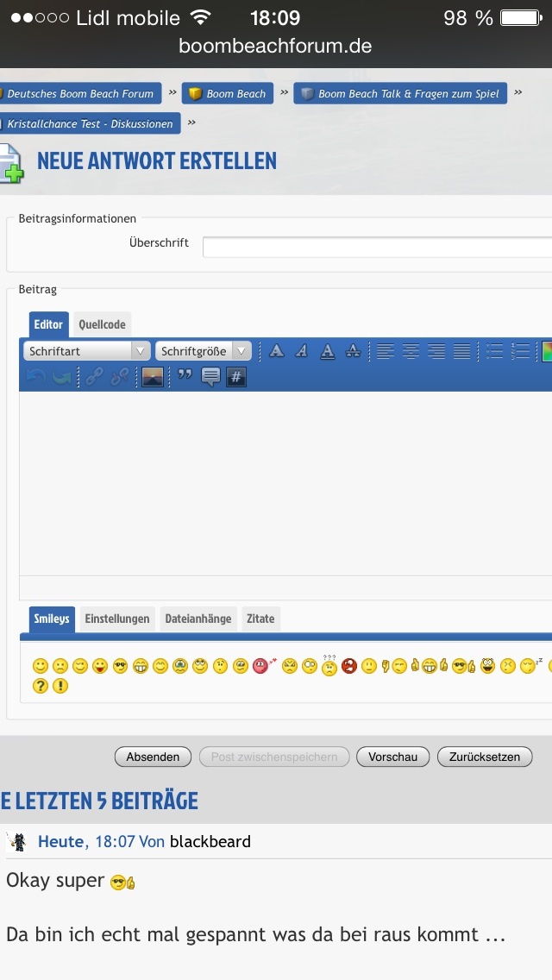The width and height of the screenshot is (552, 980).
Task: Focus the Überschrift input field
Action: tap(377, 248)
